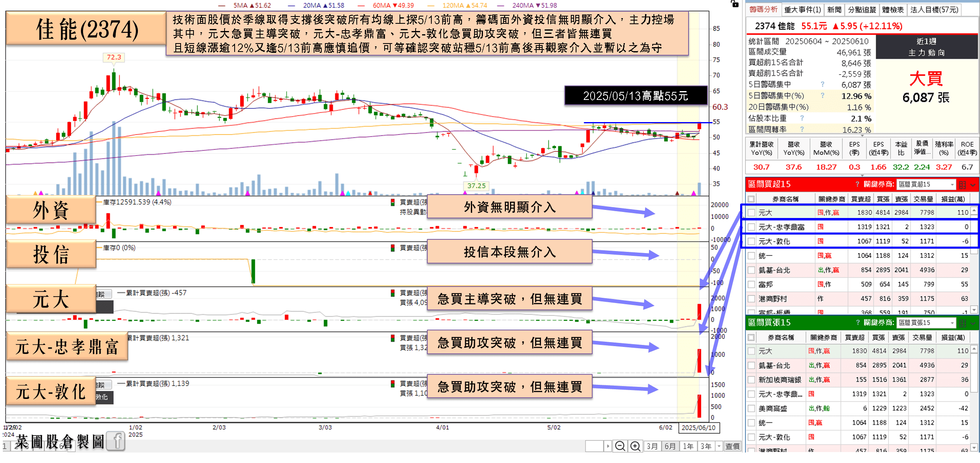Click the zoom out magnifier icon
980x463 pixels.
[620, 446]
